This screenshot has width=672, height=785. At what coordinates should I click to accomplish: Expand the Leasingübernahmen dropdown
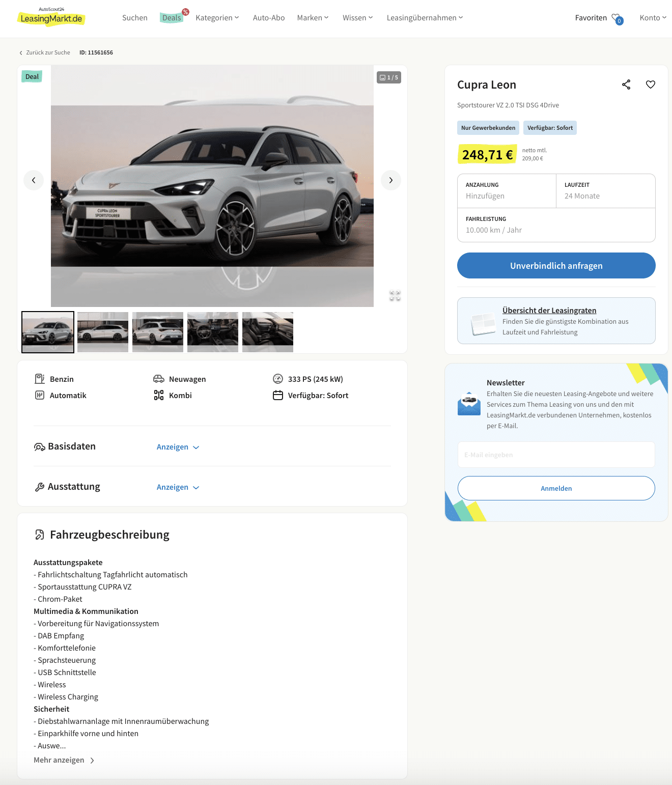pos(425,18)
